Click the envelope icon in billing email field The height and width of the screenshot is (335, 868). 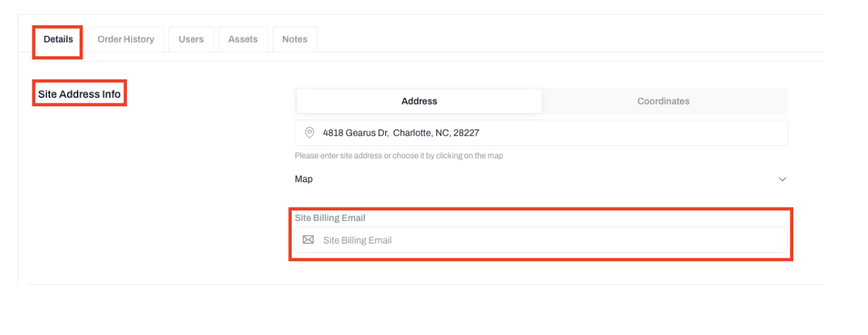point(308,240)
